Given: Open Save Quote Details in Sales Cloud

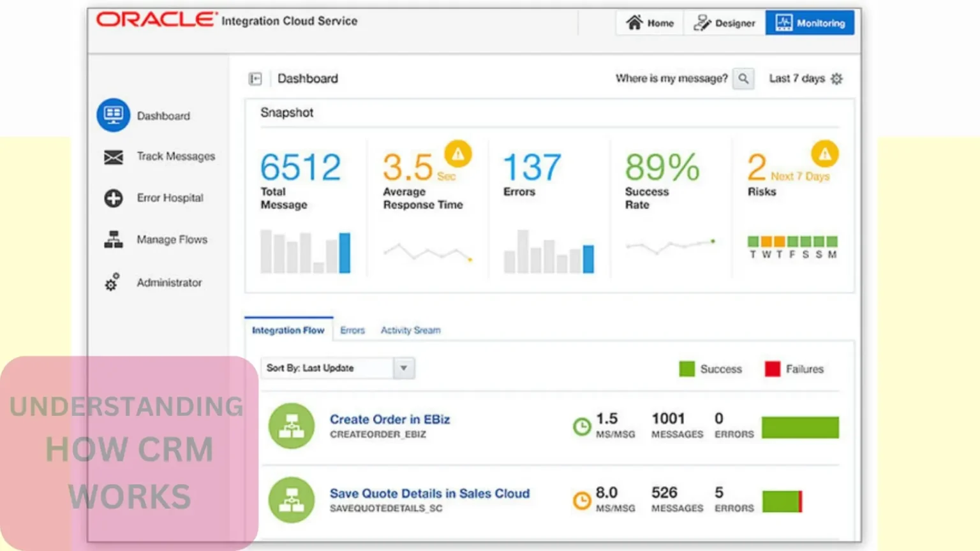Looking at the screenshot, I should coord(429,493).
